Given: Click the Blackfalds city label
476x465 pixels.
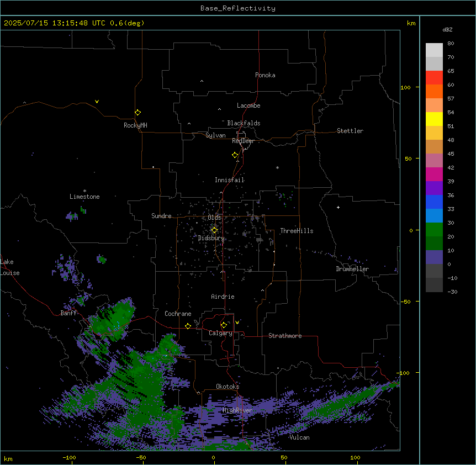Looking at the screenshot, I should (244, 123).
